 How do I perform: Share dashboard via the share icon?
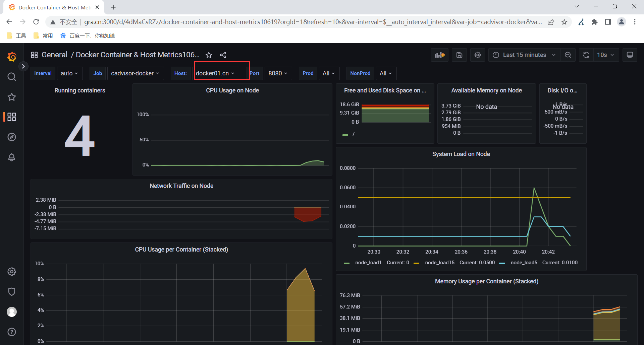(223, 55)
